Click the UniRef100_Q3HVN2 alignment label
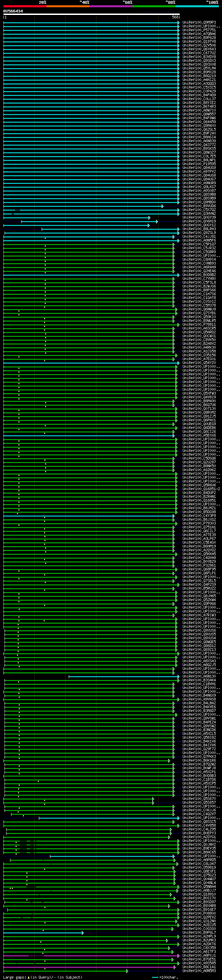Screen dimensions: 222x980 (199, 214)
